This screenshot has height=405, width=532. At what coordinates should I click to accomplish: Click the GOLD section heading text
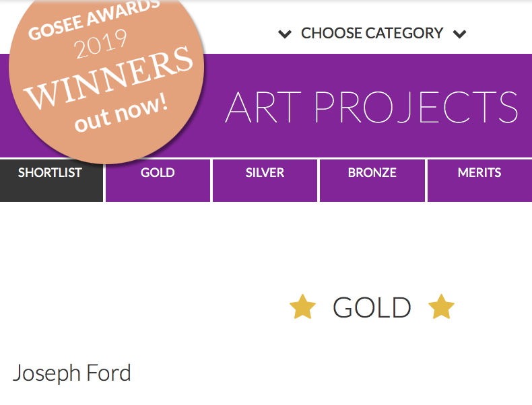click(372, 307)
